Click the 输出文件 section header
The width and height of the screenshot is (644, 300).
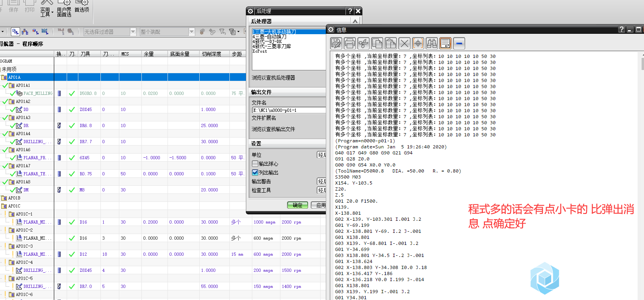[x=288, y=92]
